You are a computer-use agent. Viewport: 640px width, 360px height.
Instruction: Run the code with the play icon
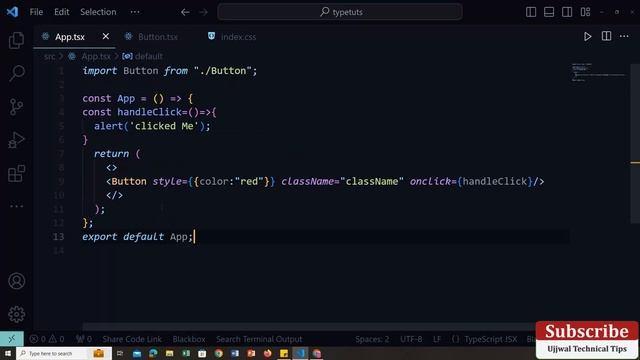click(587, 37)
